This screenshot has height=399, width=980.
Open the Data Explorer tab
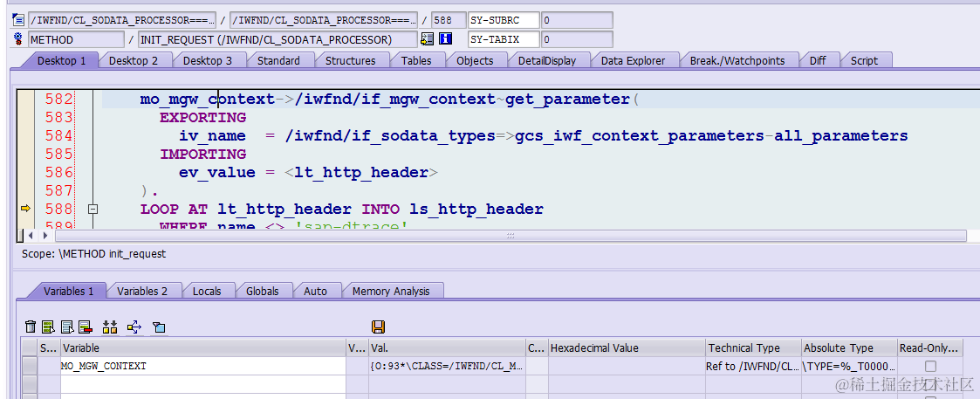pos(634,60)
